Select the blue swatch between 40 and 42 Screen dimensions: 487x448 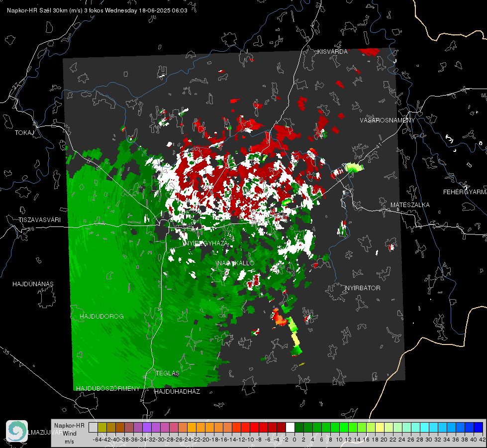tap(479, 427)
